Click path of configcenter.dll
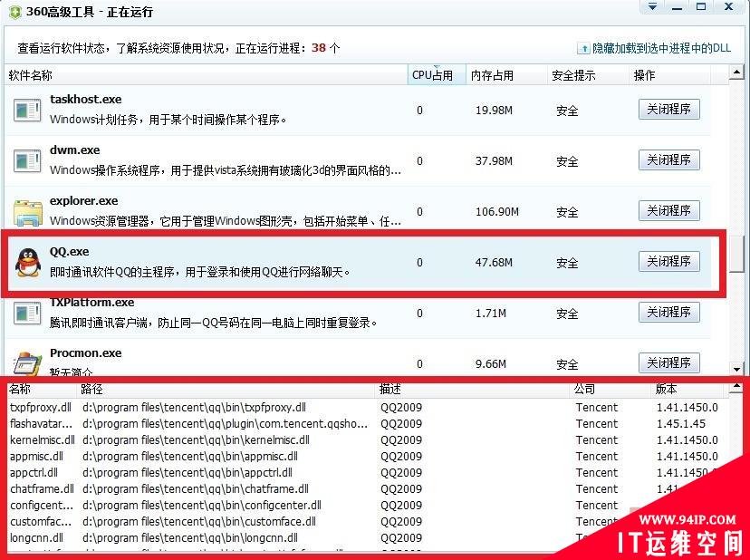This screenshot has height=560, width=750. coord(201,505)
